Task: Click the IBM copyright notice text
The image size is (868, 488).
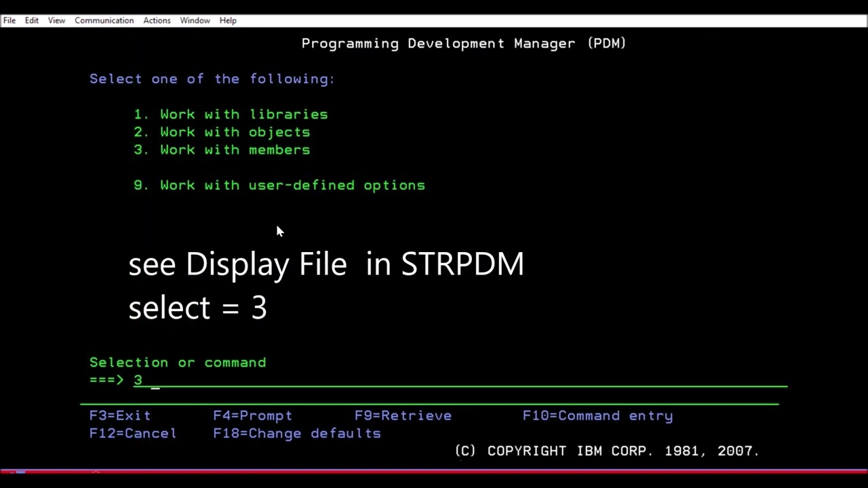Action: coord(607,451)
